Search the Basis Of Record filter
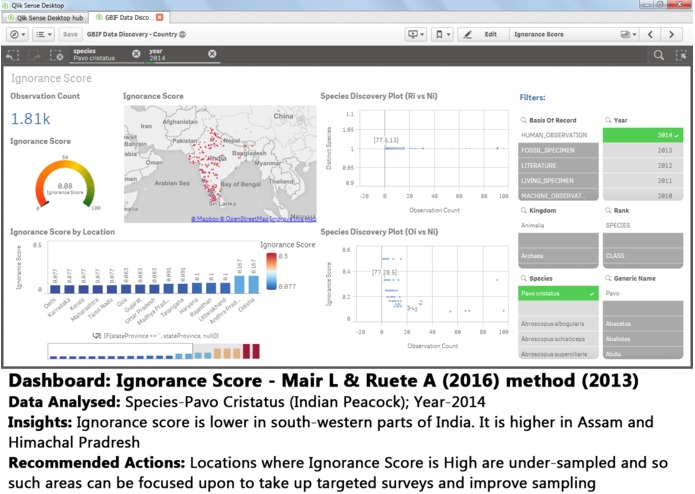Screen dimensions: 695x494 tap(523, 120)
